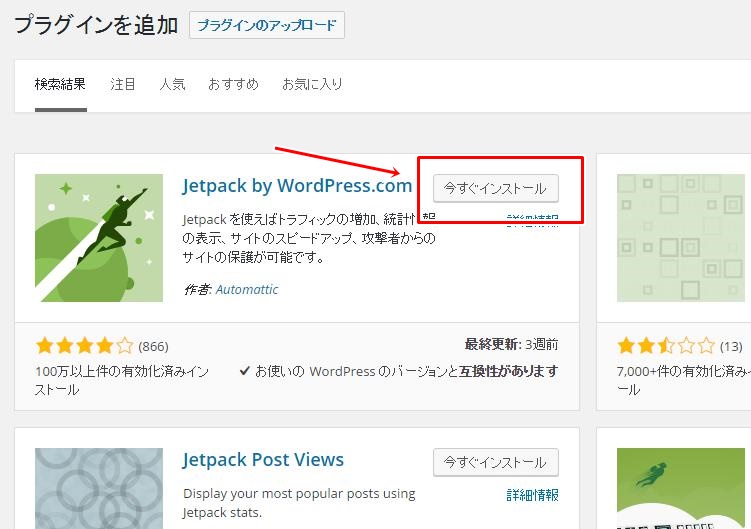
Task: Install Jetpack by WordPress.com now
Action: point(496,188)
